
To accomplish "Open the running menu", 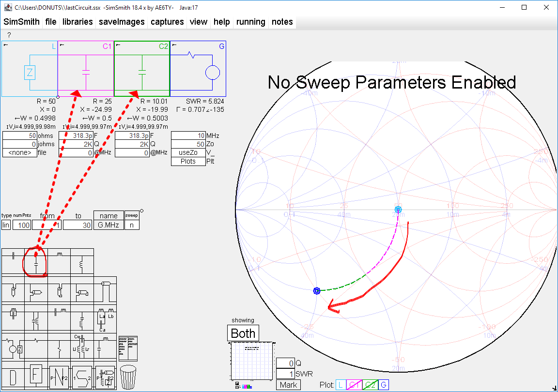I will [251, 22].
